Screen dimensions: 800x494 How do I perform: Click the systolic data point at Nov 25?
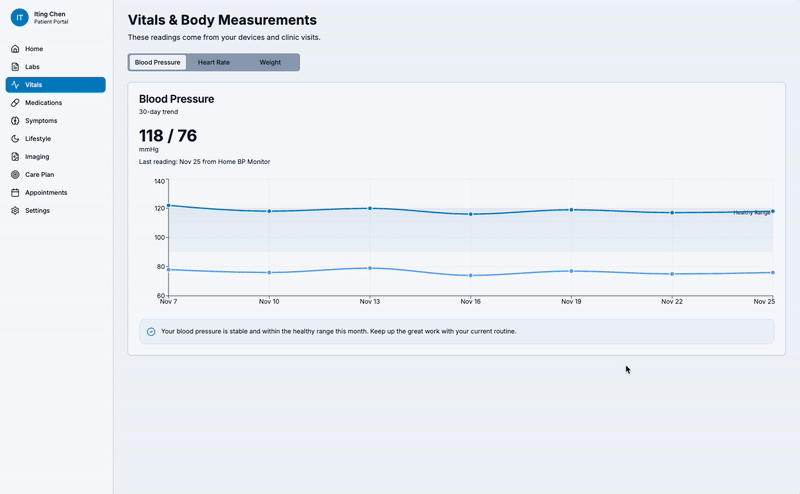[x=773, y=211]
